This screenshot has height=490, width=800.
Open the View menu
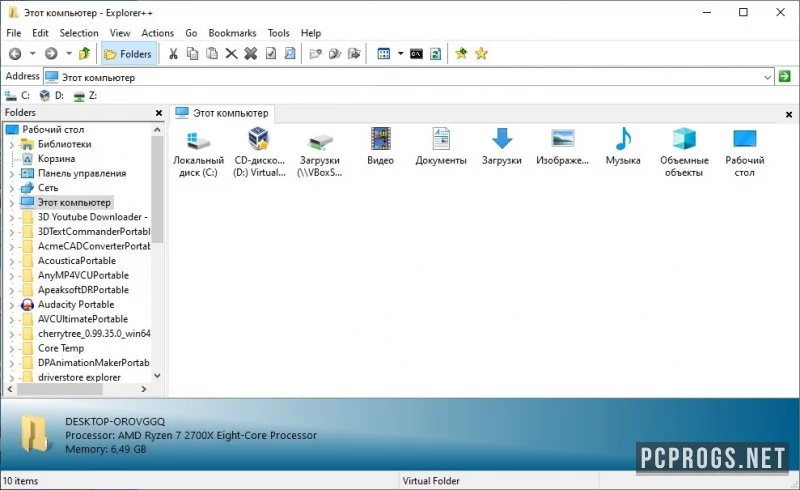click(120, 33)
